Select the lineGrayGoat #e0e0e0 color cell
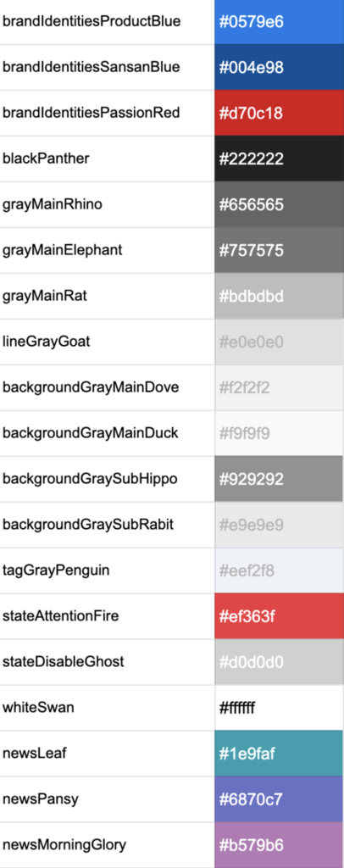The image size is (344, 868). [280, 342]
